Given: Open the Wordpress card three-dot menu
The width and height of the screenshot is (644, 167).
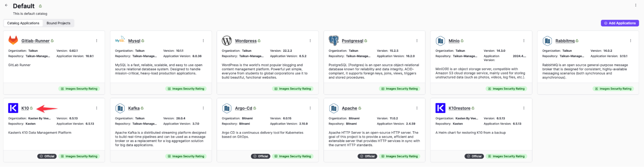Looking at the screenshot, I should 310,41.
